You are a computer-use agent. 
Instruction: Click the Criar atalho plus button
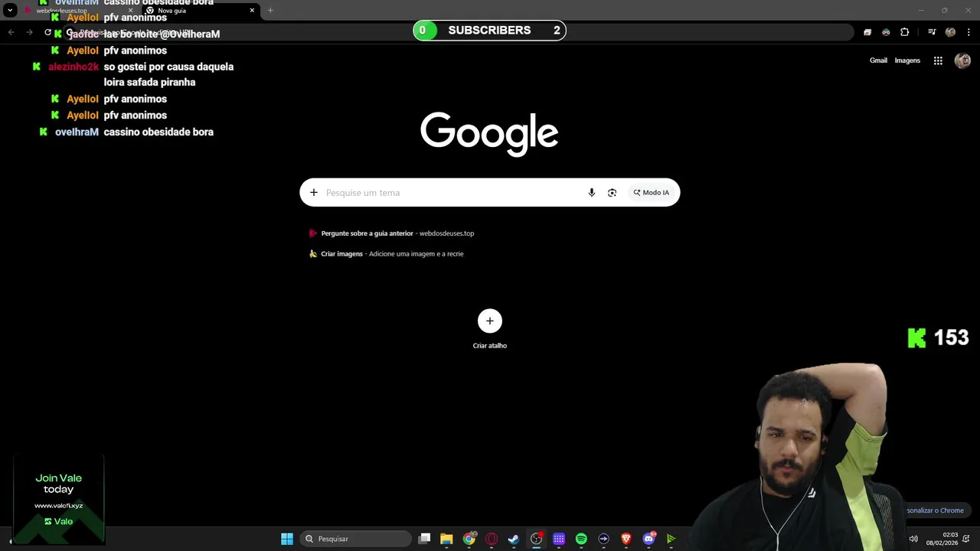coord(490,321)
